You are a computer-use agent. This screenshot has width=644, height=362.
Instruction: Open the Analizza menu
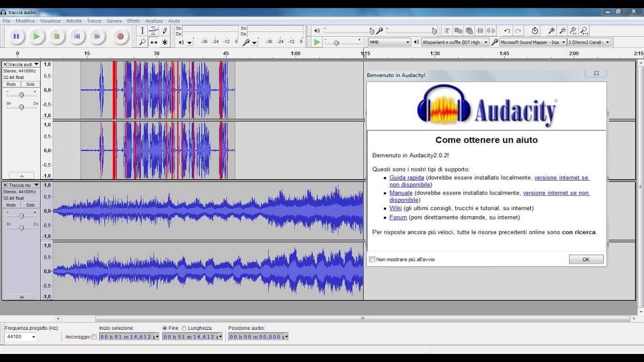[x=154, y=21]
